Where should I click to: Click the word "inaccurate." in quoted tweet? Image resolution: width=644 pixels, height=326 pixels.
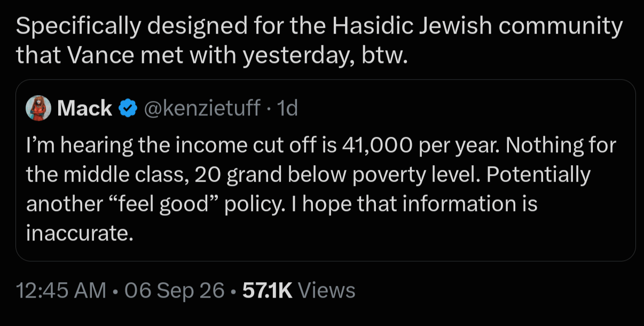[79, 234]
